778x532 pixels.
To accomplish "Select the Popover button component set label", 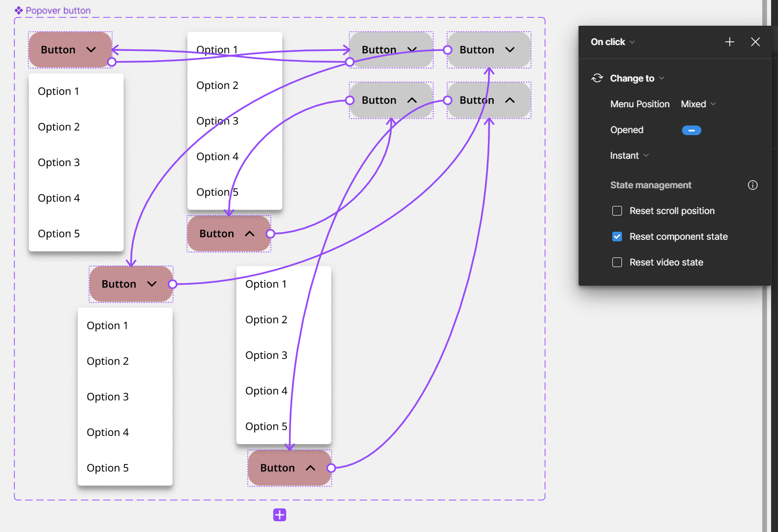I will point(58,10).
